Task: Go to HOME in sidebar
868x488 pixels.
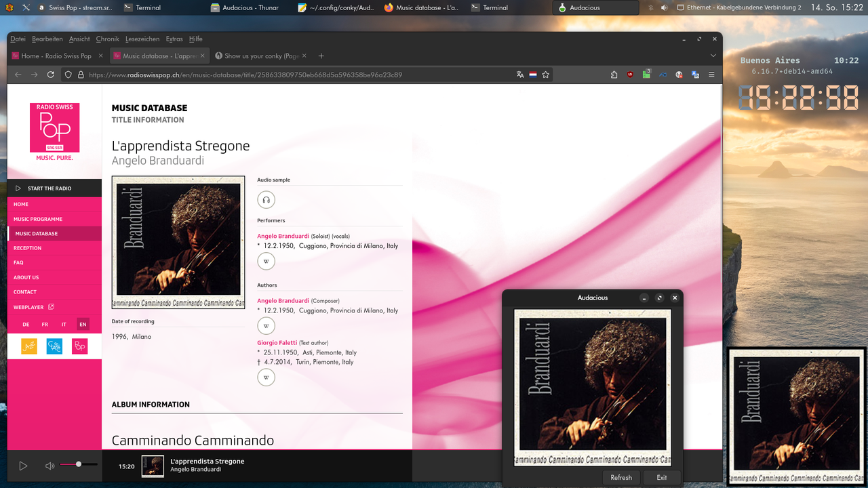Action: (54, 204)
